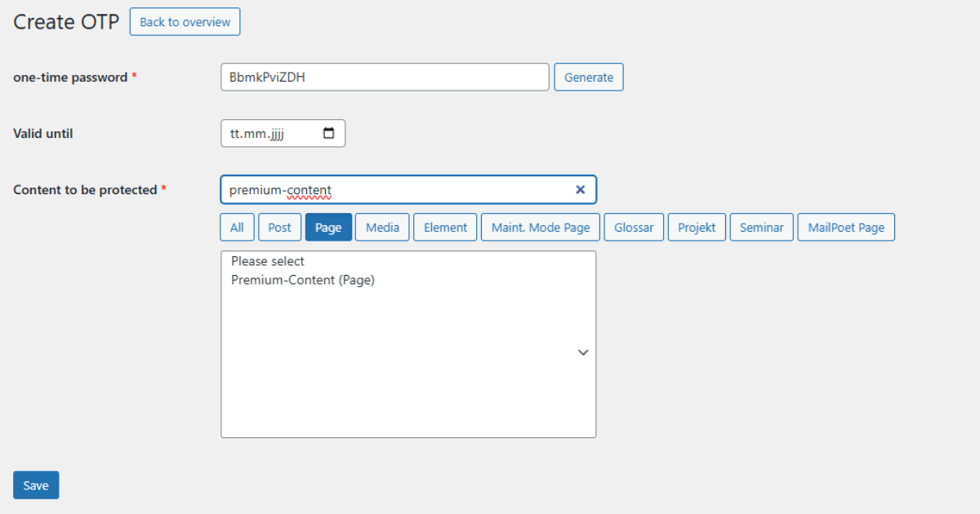Filter content by Glossar
This screenshot has width=980, height=514.
pyautogui.click(x=634, y=228)
